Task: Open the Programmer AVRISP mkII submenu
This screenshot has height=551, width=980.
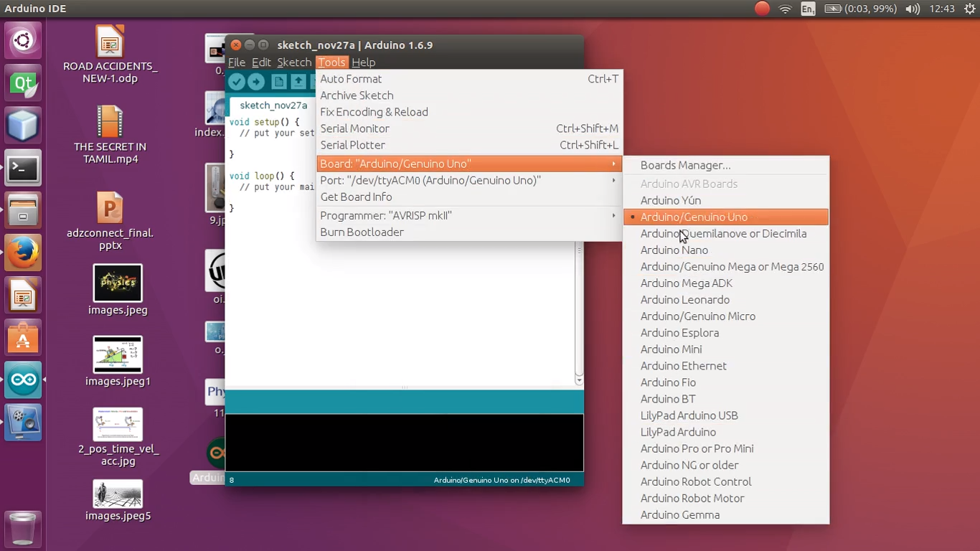Action: click(613, 215)
